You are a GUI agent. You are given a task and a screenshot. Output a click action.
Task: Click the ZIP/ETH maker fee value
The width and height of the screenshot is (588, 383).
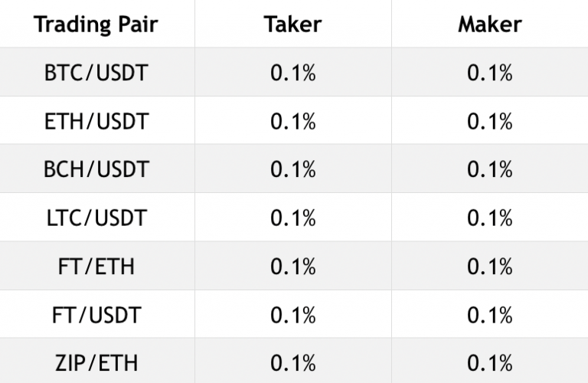(x=490, y=363)
